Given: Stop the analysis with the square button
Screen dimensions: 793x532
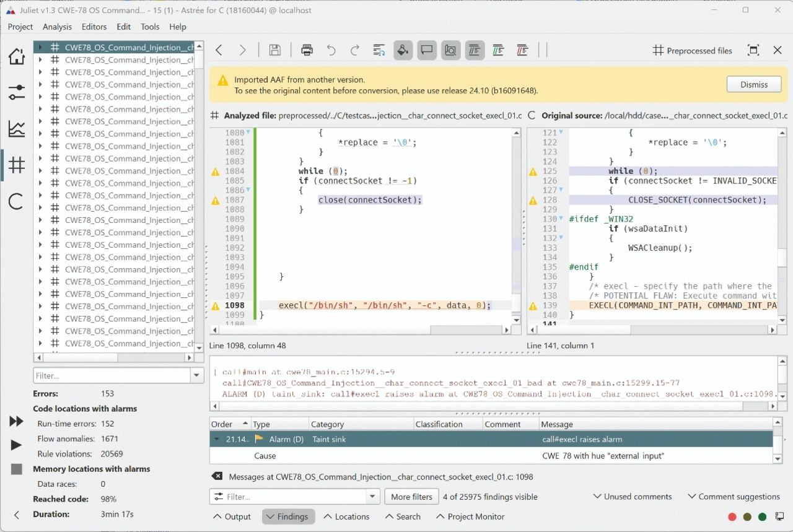Looking at the screenshot, I should 17,469.
